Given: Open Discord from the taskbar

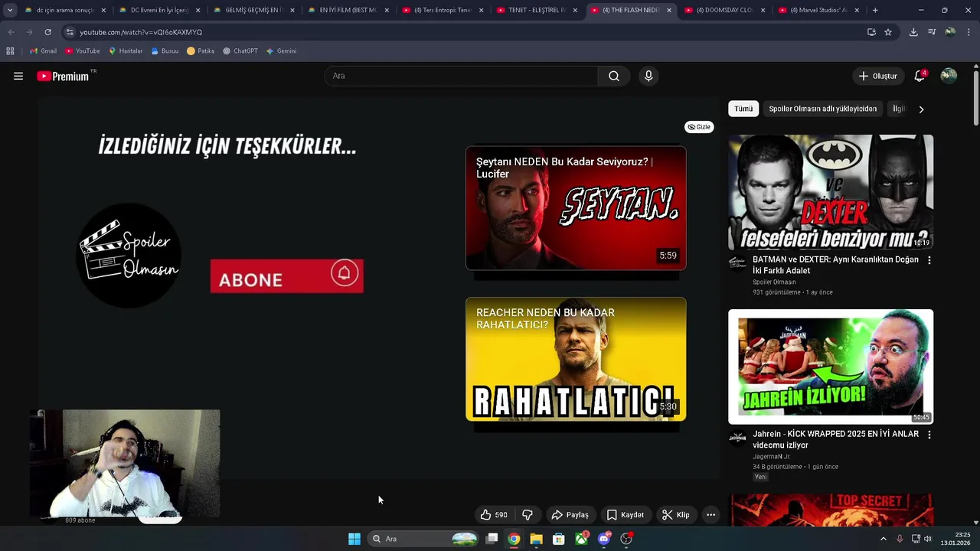Looking at the screenshot, I should click(x=604, y=539).
